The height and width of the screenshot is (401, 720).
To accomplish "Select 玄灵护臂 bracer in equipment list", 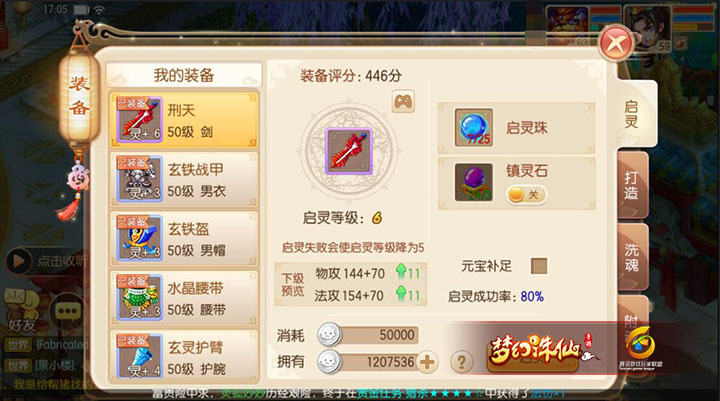I will click(x=184, y=357).
